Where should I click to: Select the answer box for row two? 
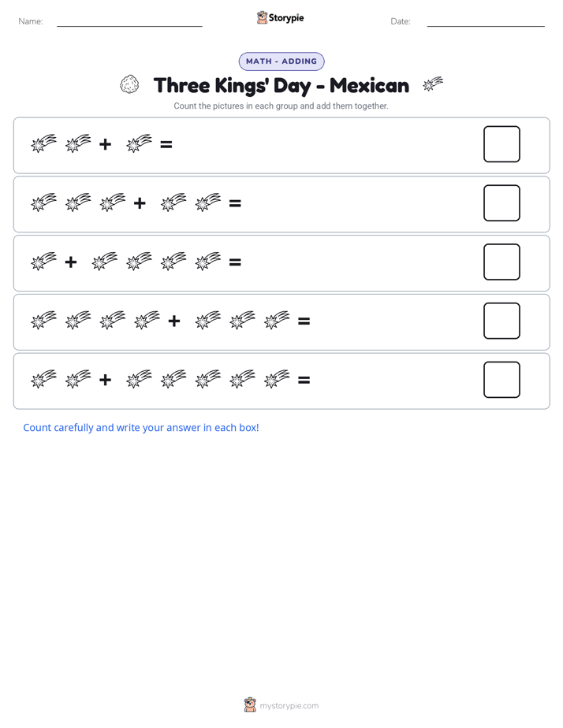pyautogui.click(x=501, y=203)
